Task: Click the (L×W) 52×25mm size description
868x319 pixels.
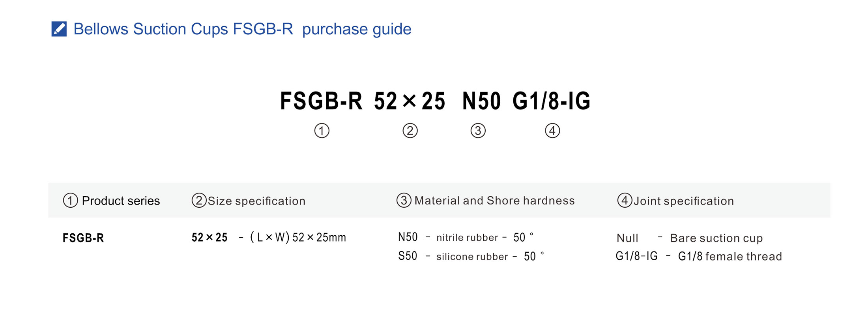Action: [298, 237]
